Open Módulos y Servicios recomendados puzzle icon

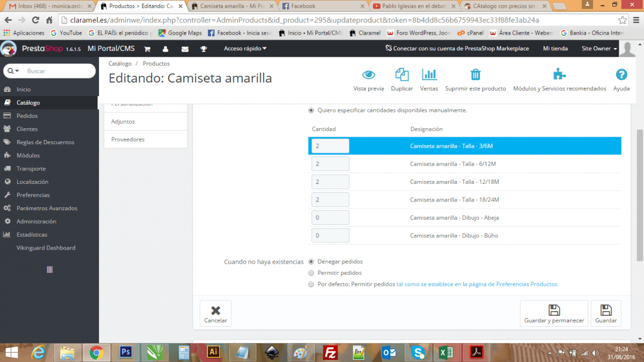(x=559, y=74)
